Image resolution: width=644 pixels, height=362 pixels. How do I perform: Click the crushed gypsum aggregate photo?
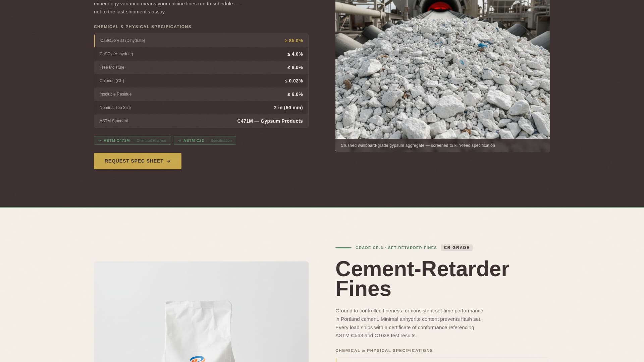[x=443, y=69]
